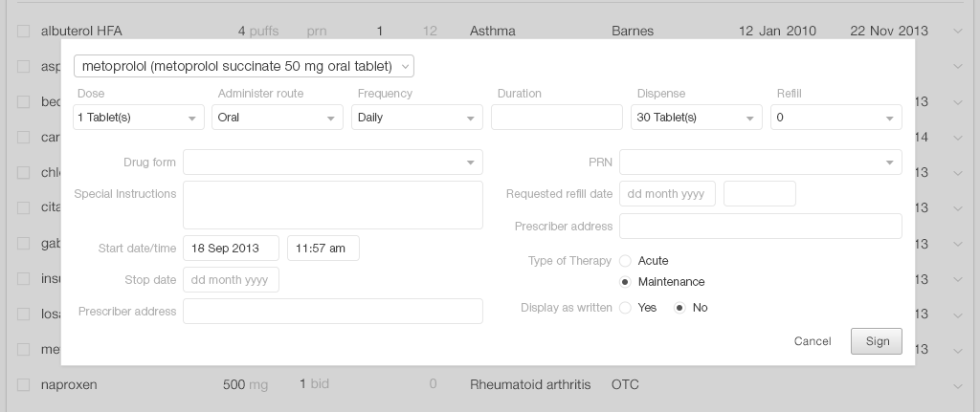Image resolution: width=980 pixels, height=412 pixels.
Task: Open the Dose dropdown showing 1 Tablet(s)
Action: [139, 117]
